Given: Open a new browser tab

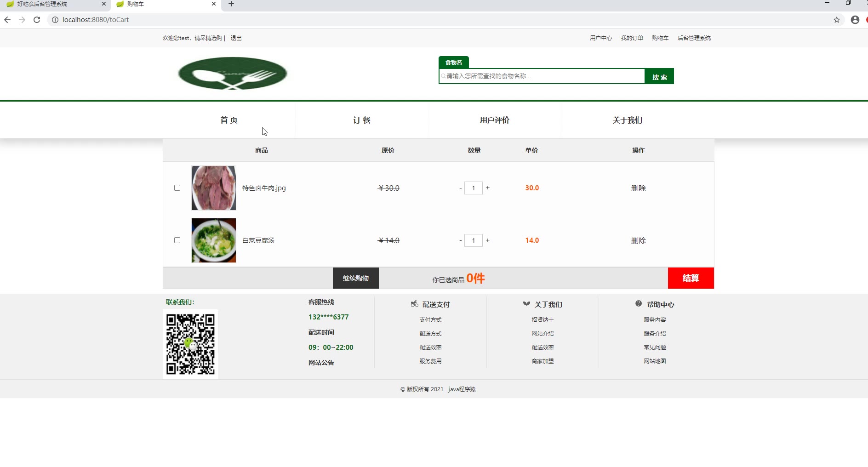Looking at the screenshot, I should point(231,4).
